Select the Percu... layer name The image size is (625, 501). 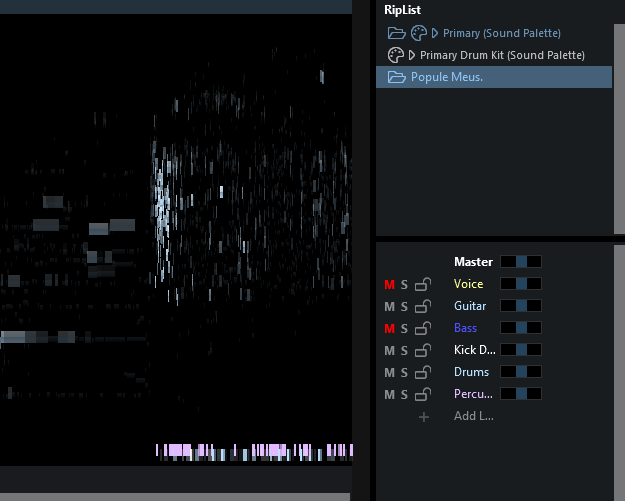tap(473, 394)
